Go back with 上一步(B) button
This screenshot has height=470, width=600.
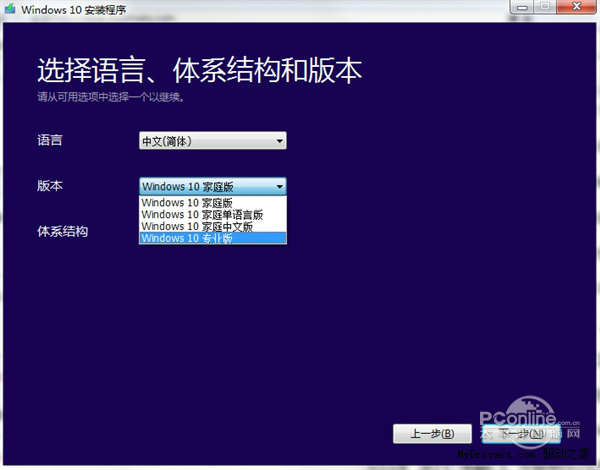[432, 434]
